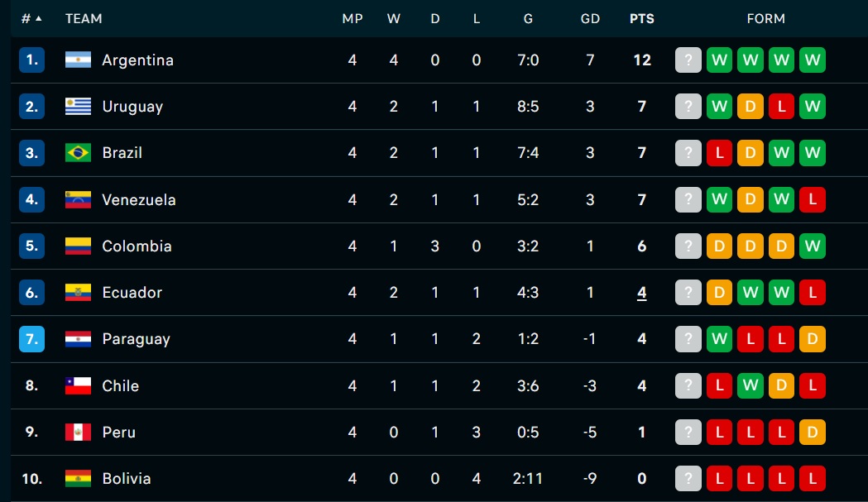Open the Colombia team link
The image size is (868, 502).
pyautogui.click(x=137, y=246)
